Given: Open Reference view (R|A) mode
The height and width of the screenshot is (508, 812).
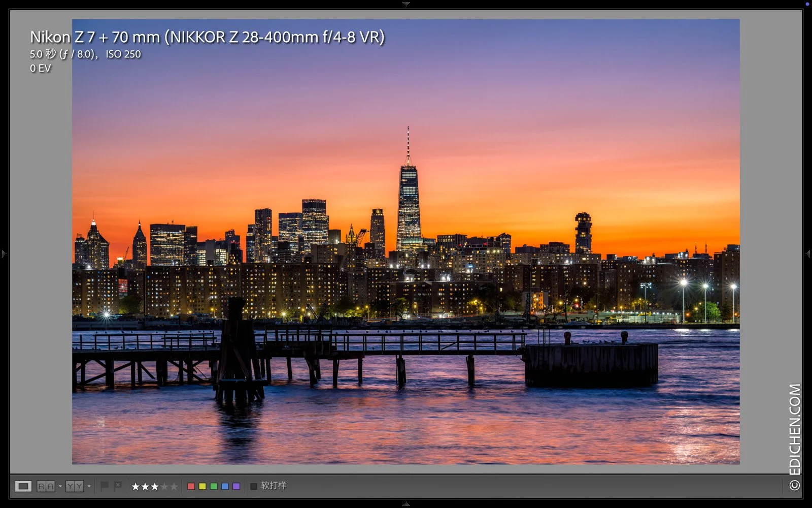Looking at the screenshot, I should click(x=46, y=486).
